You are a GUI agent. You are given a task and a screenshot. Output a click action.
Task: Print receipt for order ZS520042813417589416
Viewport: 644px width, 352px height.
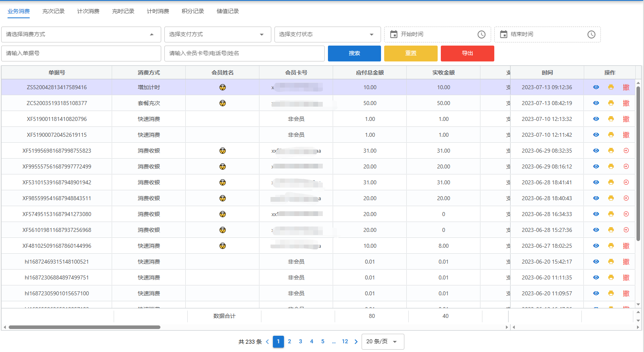[x=611, y=87]
